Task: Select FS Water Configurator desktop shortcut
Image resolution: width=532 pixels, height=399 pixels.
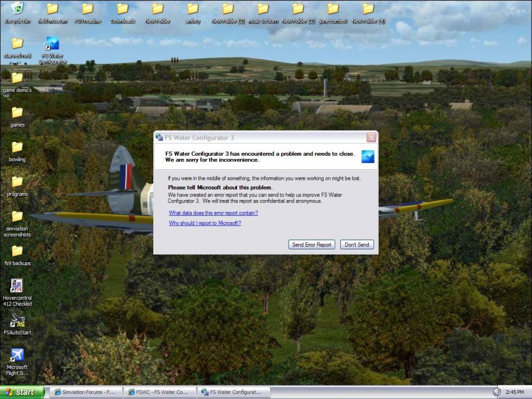Action: (52, 50)
